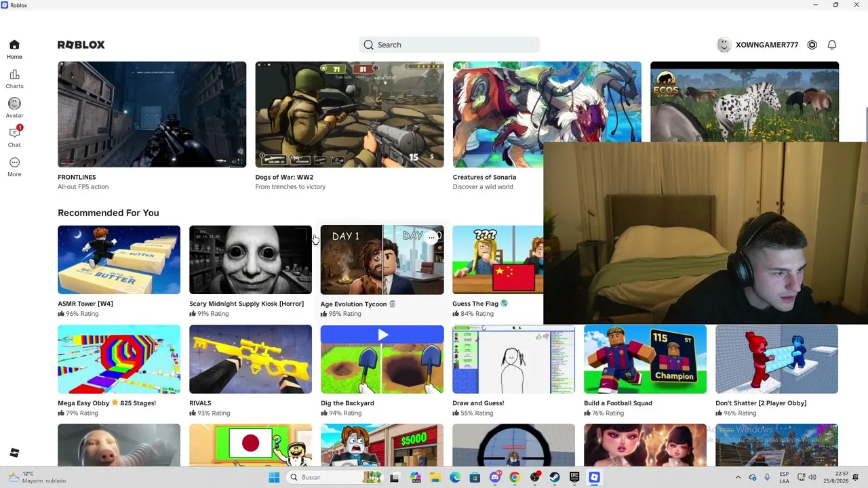This screenshot has width=868, height=488.
Task: Click the FRONTLINES title link
Action: tap(77, 177)
